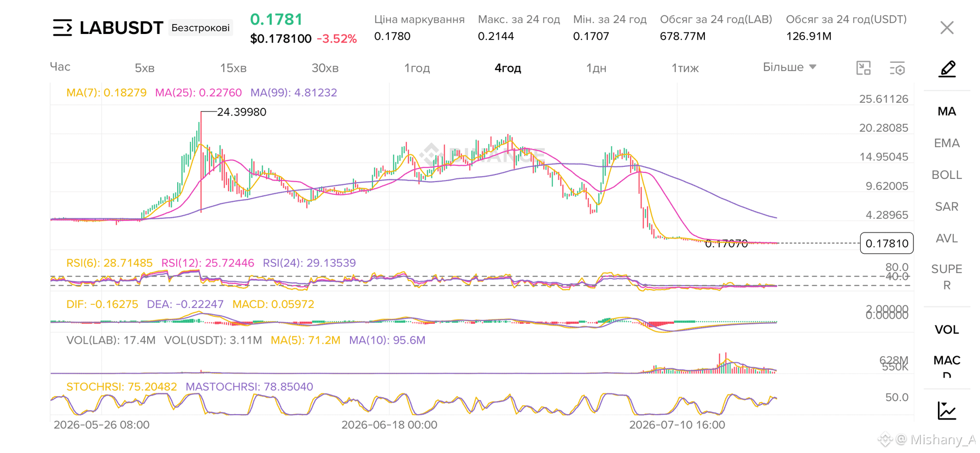Click the MA(5): 71.2M volume legend
The height and width of the screenshot is (453, 980).
[306, 340]
